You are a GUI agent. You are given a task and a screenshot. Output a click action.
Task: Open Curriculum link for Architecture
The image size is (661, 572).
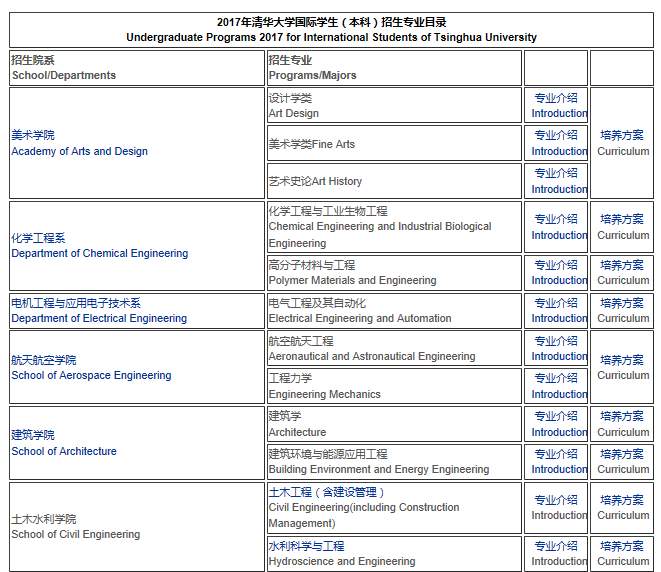click(x=622, y=424)
